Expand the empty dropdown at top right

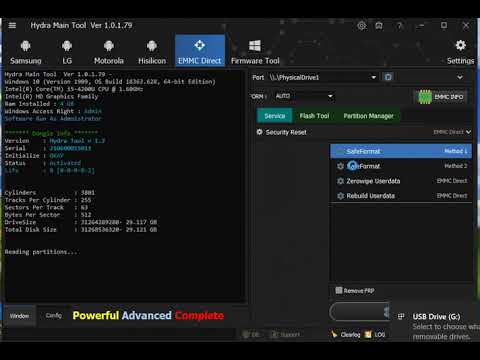pos(460,77)
